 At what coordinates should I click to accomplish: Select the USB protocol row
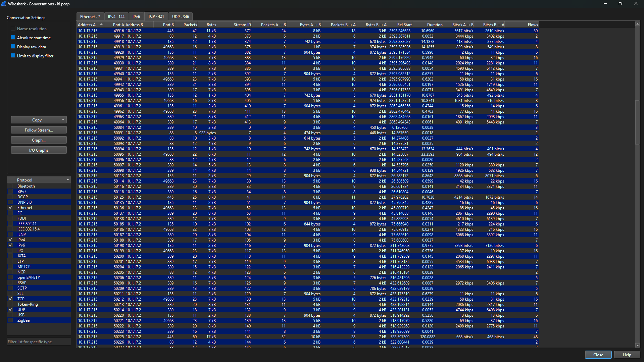coord(39,315)
